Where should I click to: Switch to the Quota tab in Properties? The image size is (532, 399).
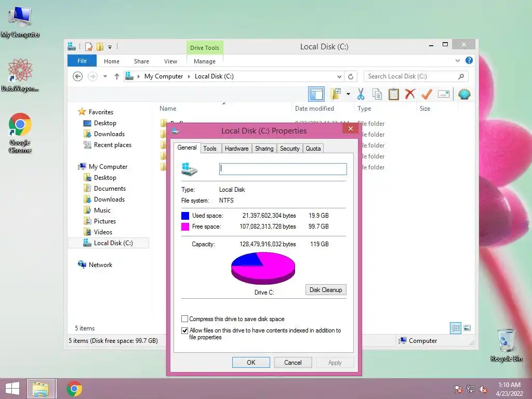pos(313,149)
